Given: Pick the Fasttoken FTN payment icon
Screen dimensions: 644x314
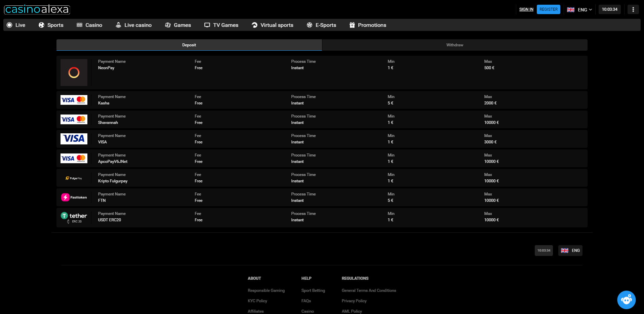Looking at the screenshot, I should pyautogui.click(x=74, y=197).
